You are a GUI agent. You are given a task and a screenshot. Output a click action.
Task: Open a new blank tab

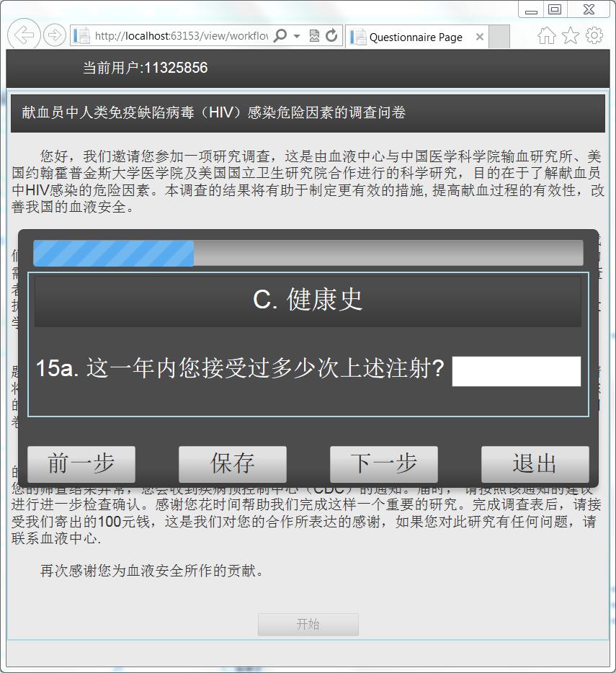[x=499, y=37]
